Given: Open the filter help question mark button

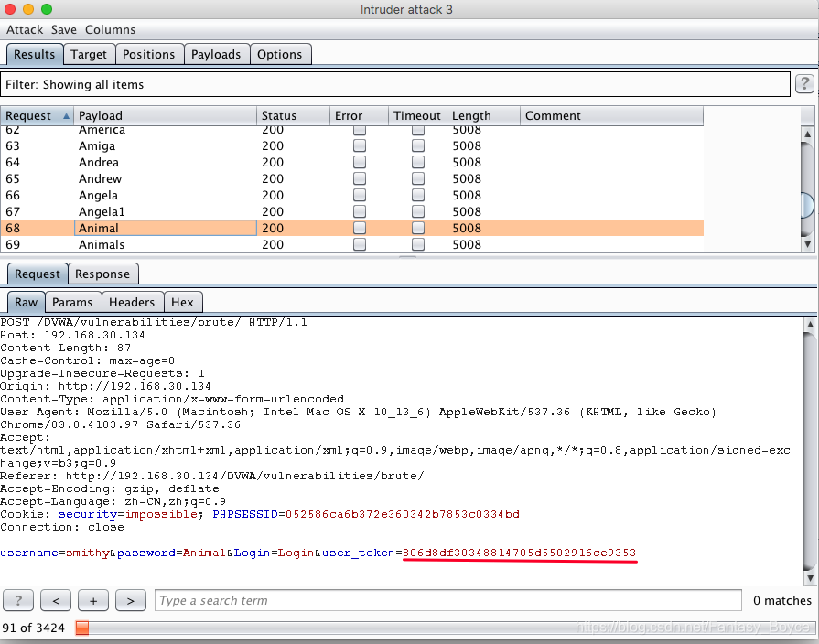Looking at the screenshot, I should [804, 83].
